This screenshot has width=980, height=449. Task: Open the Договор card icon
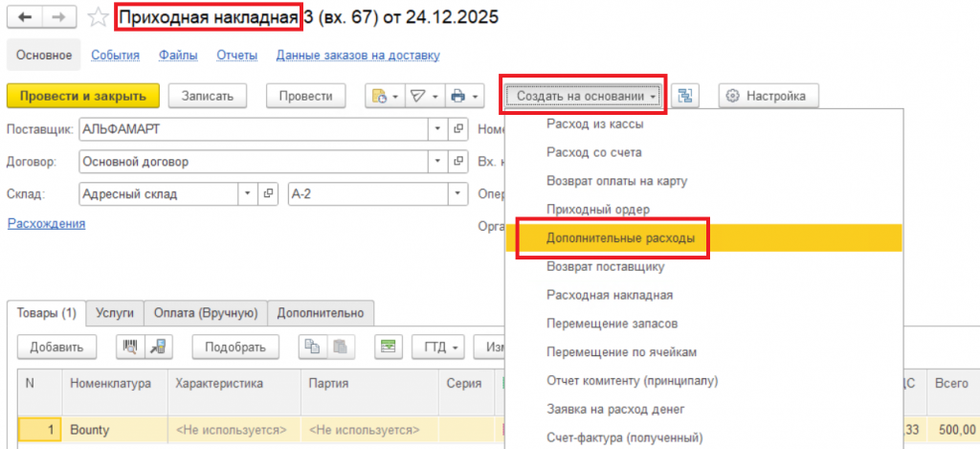tap(458, 162)
